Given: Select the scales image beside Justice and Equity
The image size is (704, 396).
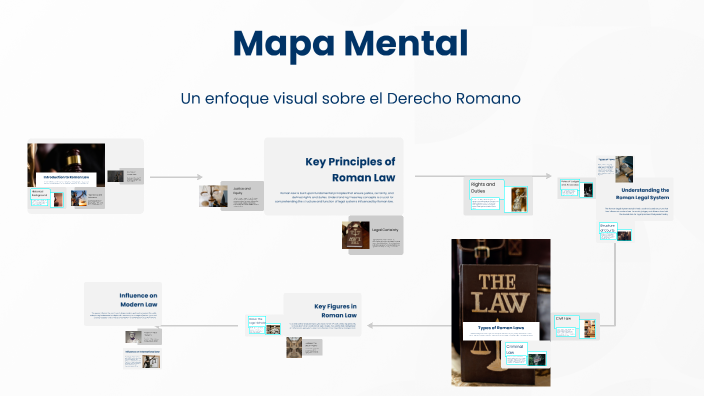Looking at the screenshot, I should [x=213, y=196].
